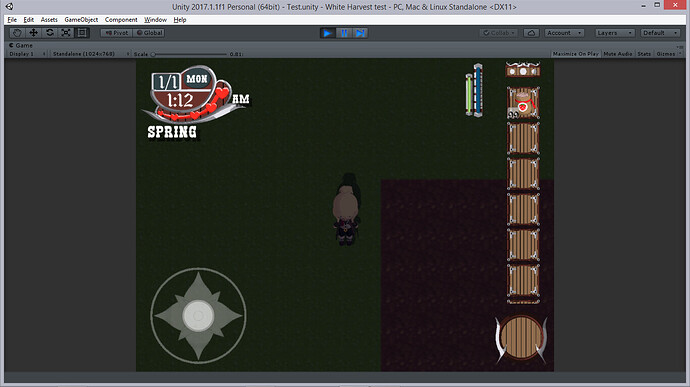690x387 pixels.
Task: Open the Layers dropdown
Action: [x=615, y=33]
